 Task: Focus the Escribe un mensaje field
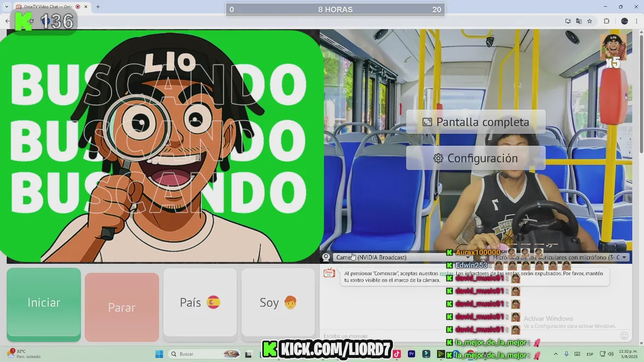(x=468, y=336)
